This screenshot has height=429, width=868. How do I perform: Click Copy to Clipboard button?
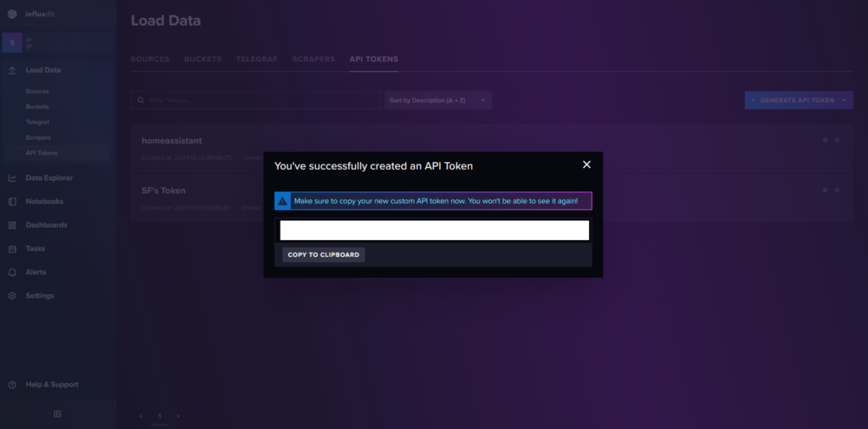point(323,255)
